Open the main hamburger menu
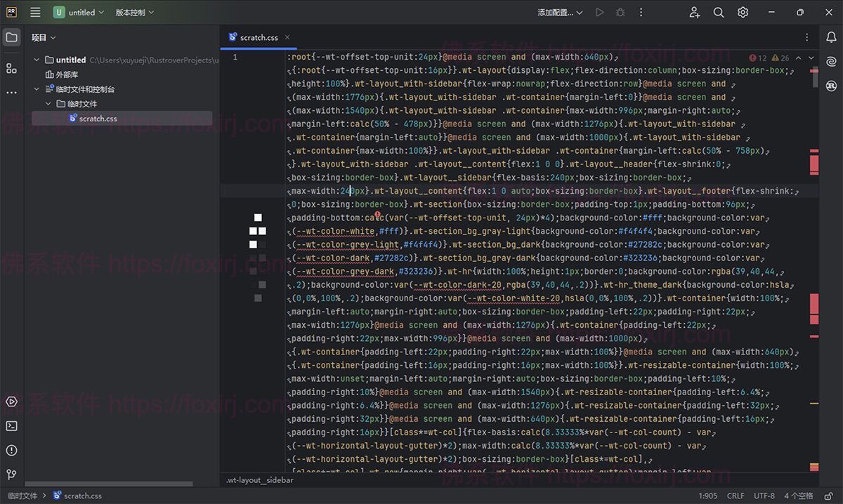Screen dimensions: 843x504 (x=34, y=12)
